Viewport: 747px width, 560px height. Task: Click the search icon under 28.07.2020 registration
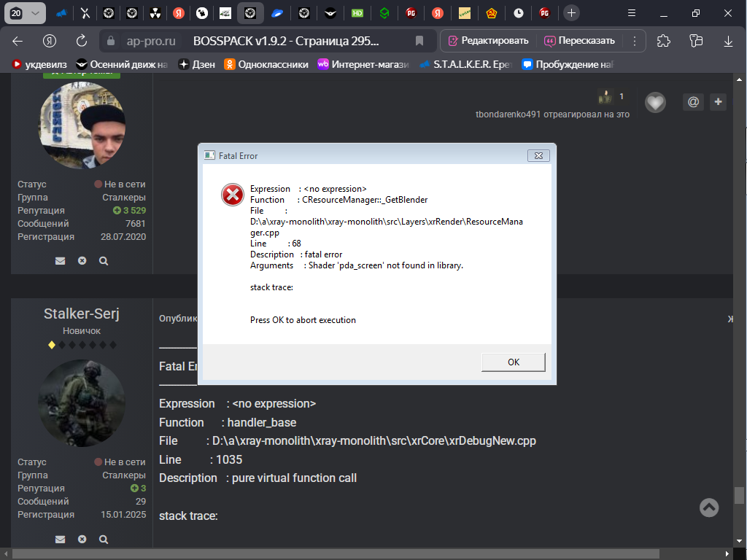tap(104, 261)
